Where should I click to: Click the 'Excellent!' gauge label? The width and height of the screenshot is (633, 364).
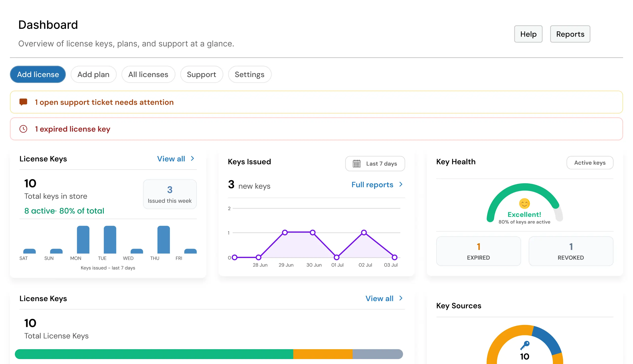(524, 215)
